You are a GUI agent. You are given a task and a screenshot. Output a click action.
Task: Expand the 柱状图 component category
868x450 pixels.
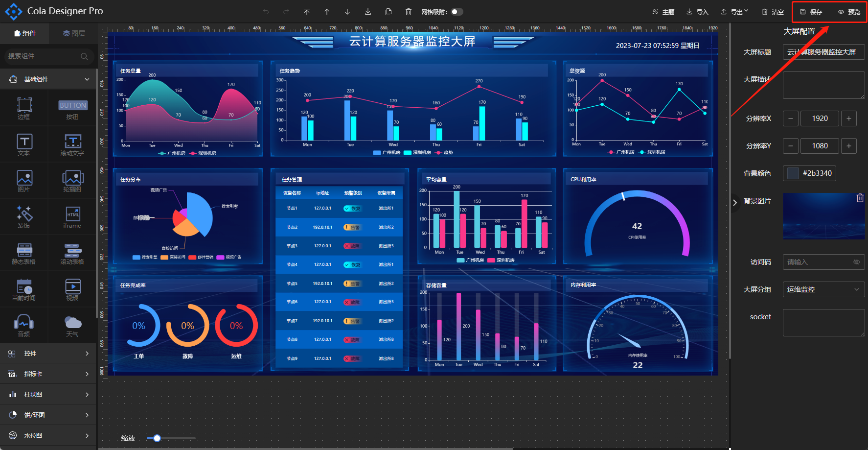tap(48, 394)
